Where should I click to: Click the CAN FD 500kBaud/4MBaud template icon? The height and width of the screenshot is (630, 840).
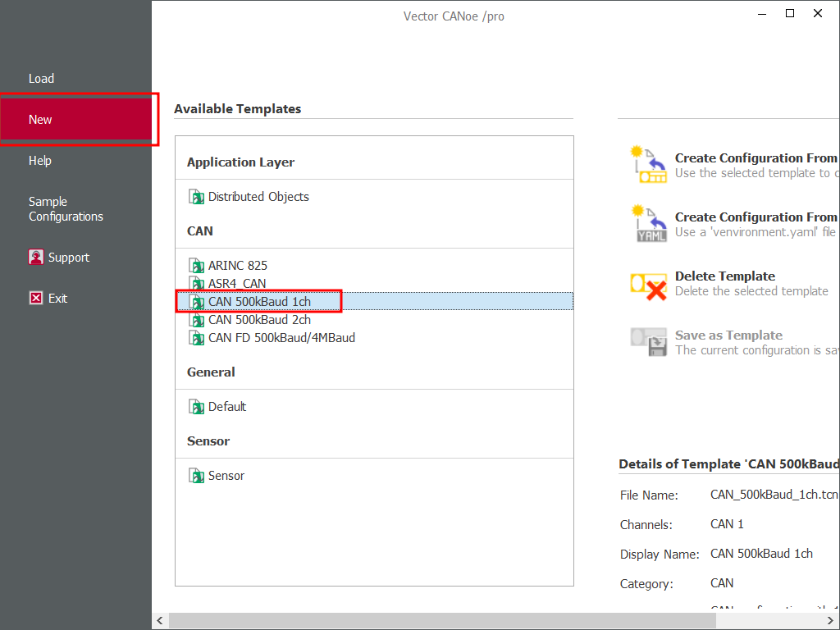click(197, 339)
